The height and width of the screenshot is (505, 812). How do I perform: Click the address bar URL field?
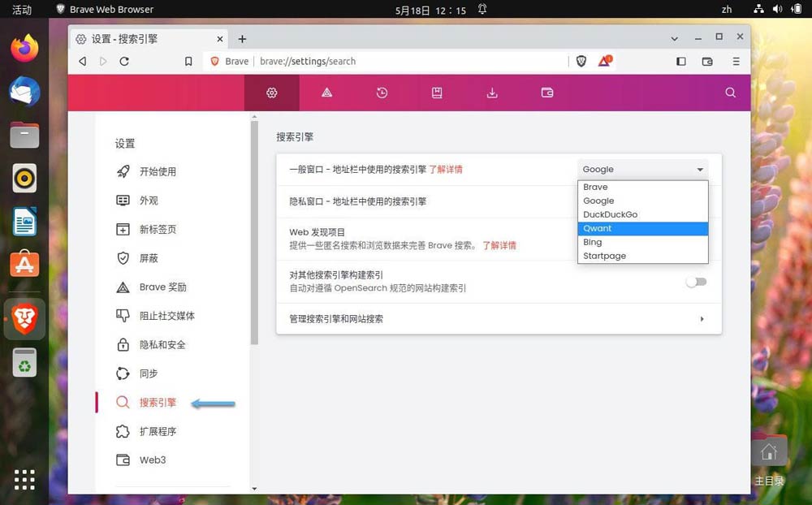point(406,61)
